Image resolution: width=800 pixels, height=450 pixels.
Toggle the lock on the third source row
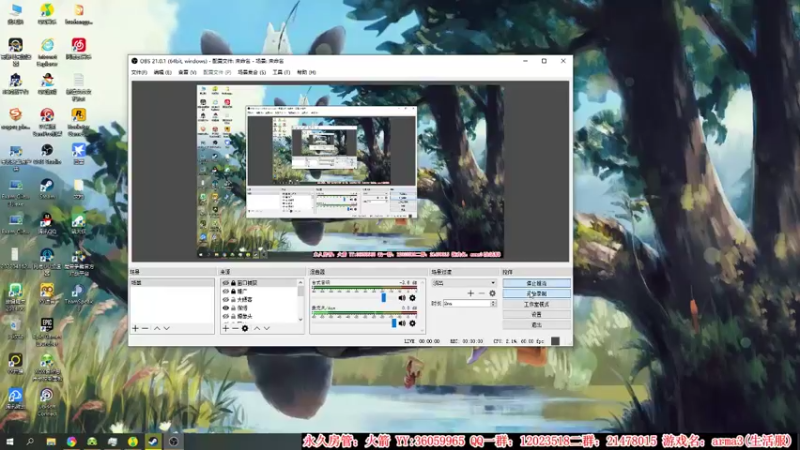click(233, 299)
